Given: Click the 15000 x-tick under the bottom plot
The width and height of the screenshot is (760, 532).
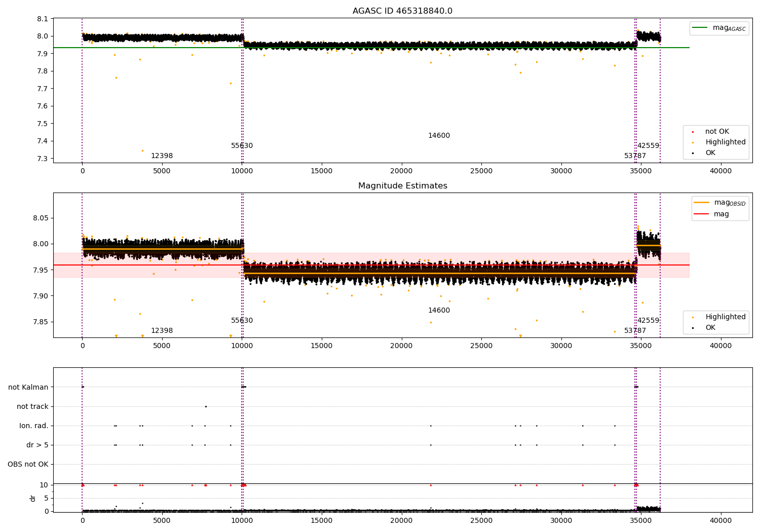Looking at the screenshot, I should click(x=322, y=520).
